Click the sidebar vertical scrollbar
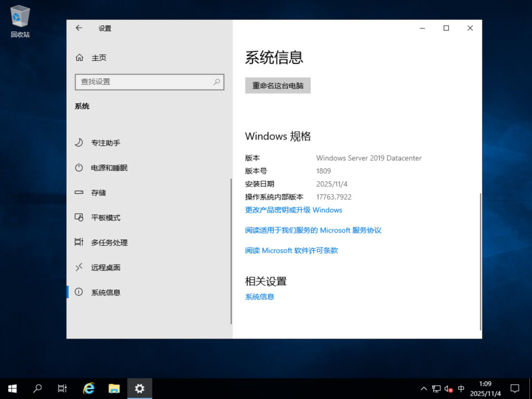532x399 pixels. [x=231, y=251]
